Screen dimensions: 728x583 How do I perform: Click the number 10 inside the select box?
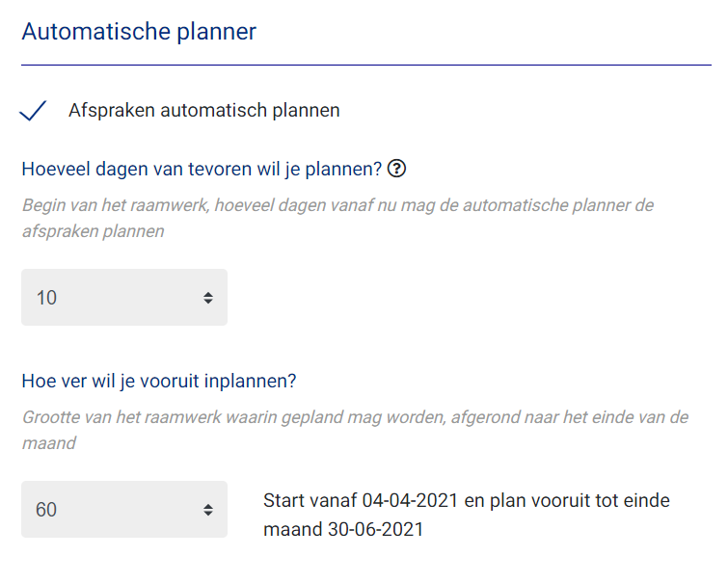[x=46, y=298]
